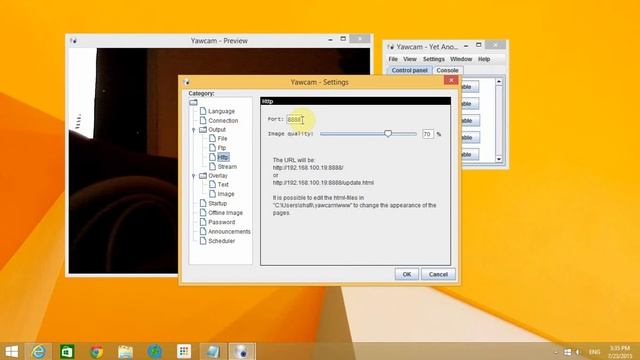The image size is (640, 360).
Task: Click the clock in the system tray
Action: point(620,352)
